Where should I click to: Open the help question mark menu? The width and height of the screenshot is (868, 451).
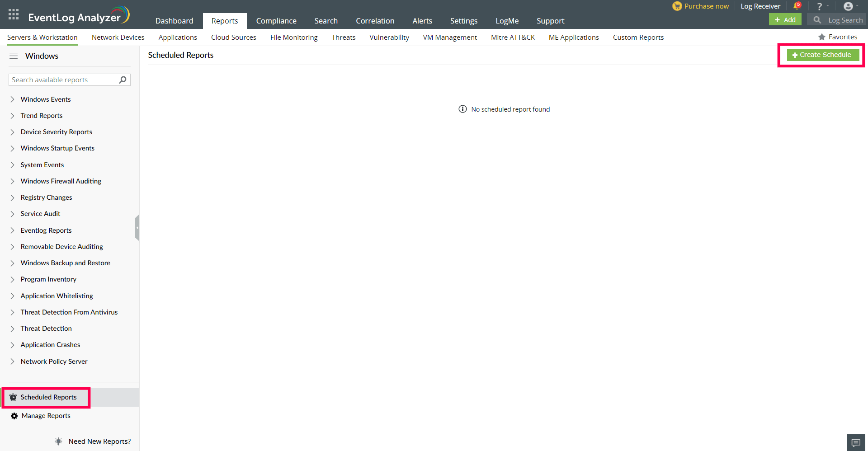(819, 6)
